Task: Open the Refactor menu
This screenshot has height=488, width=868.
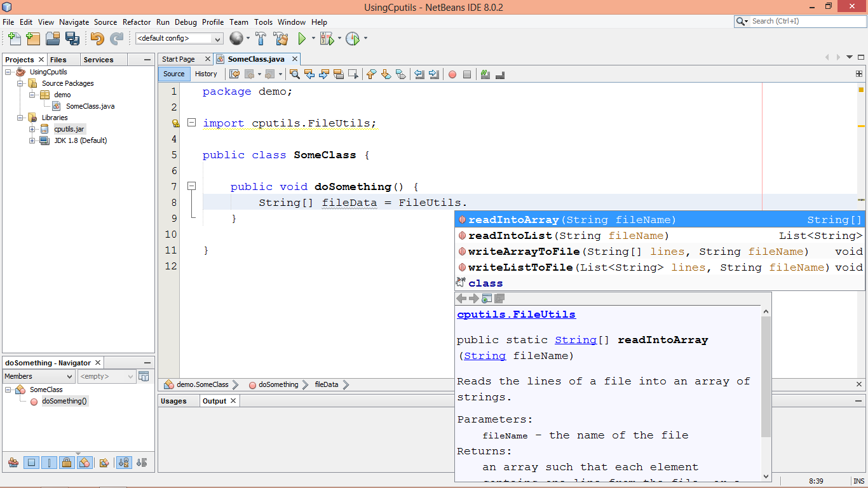Action: (x=137, y=22)
